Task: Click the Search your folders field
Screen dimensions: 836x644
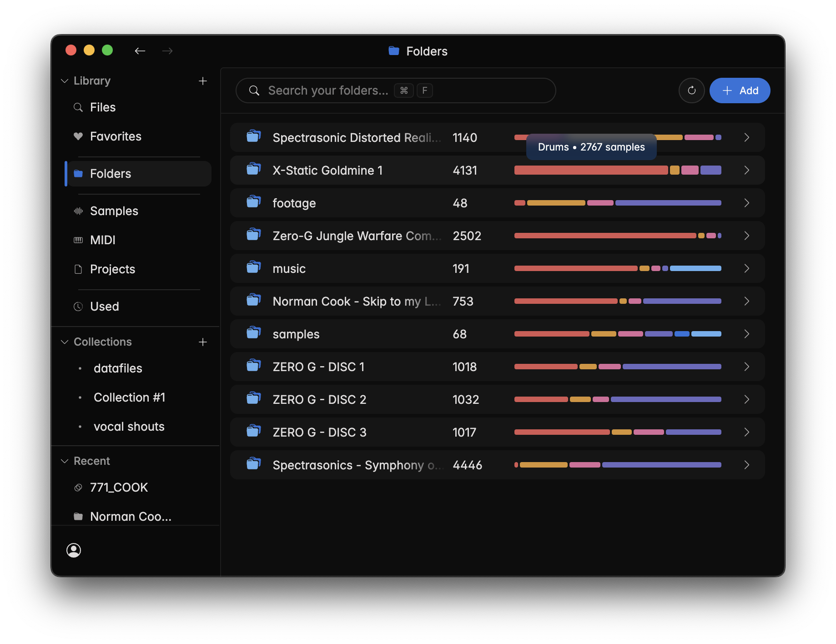Action: pos(396,91)
